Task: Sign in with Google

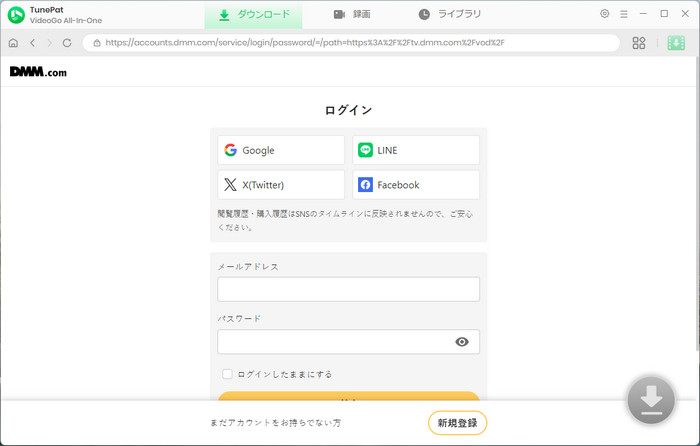Action: [281, 150]
